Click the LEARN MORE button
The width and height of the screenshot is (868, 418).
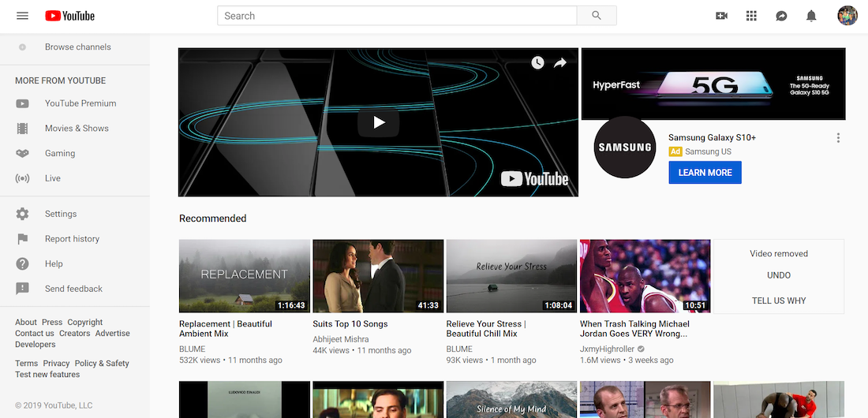[705, 173]
